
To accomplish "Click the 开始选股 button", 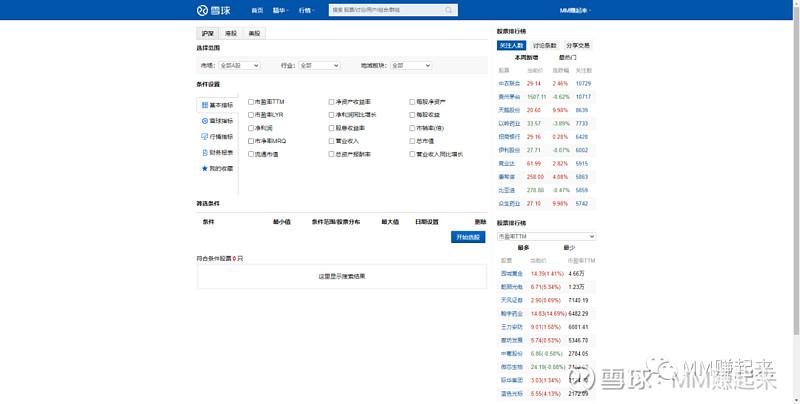I will [x=468, y=237].
